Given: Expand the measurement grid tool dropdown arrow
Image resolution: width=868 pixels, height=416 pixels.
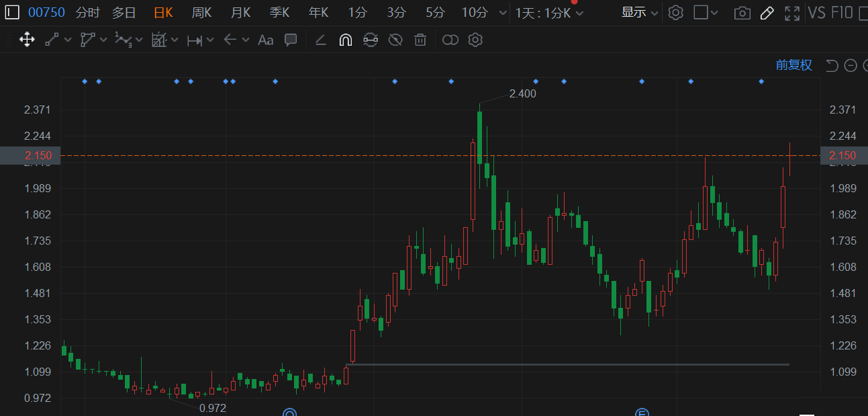Looking at the screenshot, I should [x=175, y=40].
